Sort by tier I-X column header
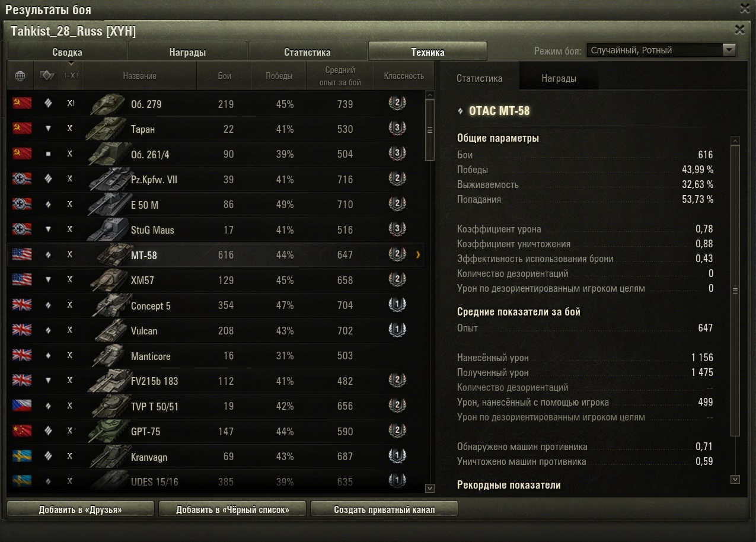The image size is (756, 542). tap(71, 75)
